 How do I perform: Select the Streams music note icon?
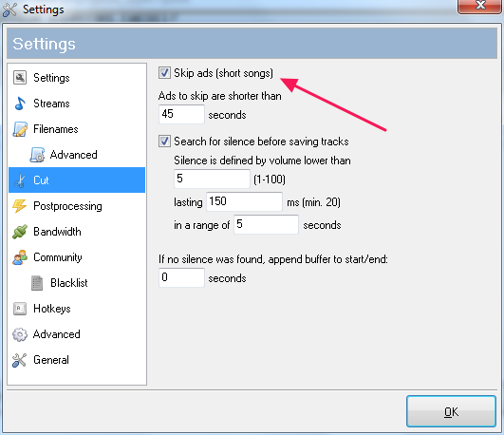20,104
